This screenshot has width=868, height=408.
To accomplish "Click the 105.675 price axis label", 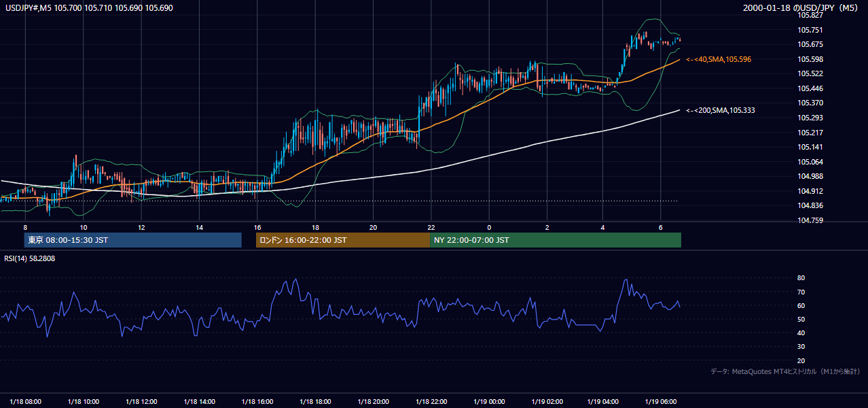I will (810, 45).
